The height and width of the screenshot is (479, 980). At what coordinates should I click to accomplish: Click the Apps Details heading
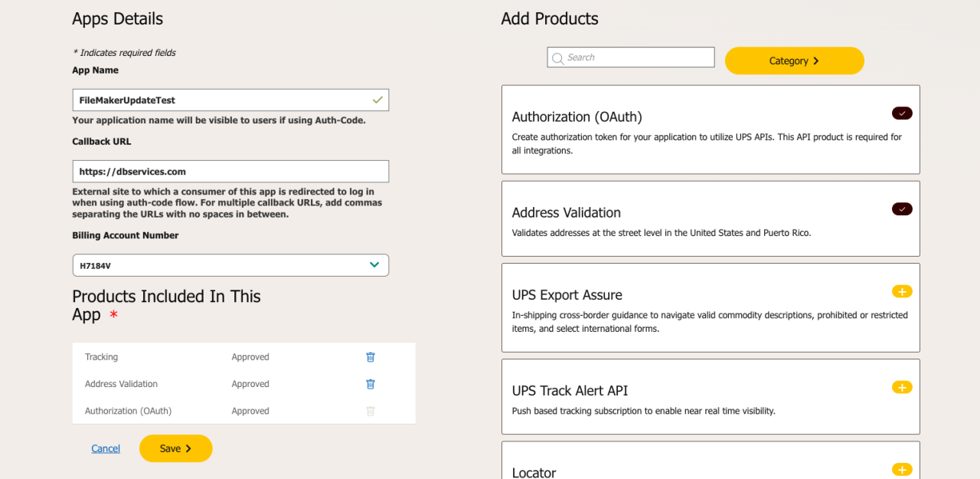[118, 19]
